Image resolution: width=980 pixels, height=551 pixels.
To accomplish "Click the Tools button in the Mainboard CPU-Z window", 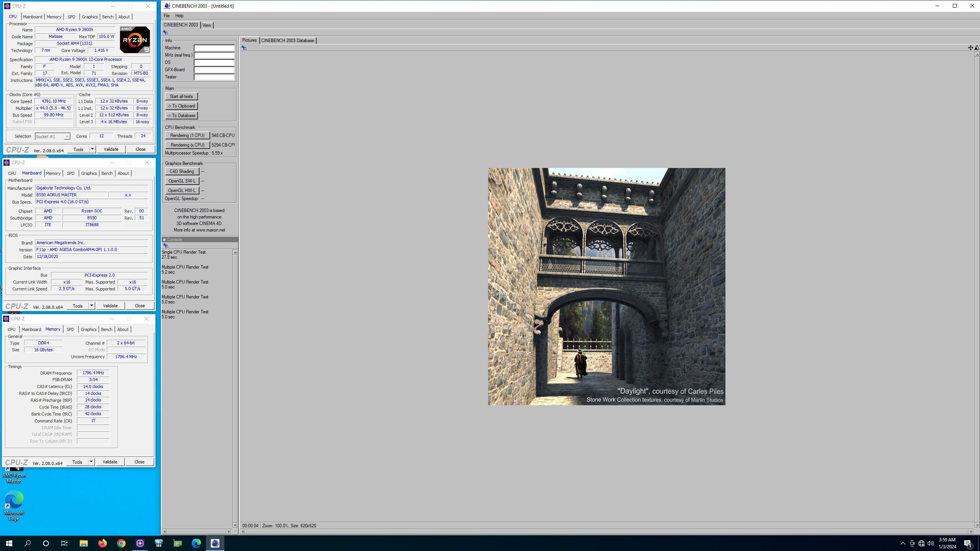I will pyautogui.click(x=78, y=306).
